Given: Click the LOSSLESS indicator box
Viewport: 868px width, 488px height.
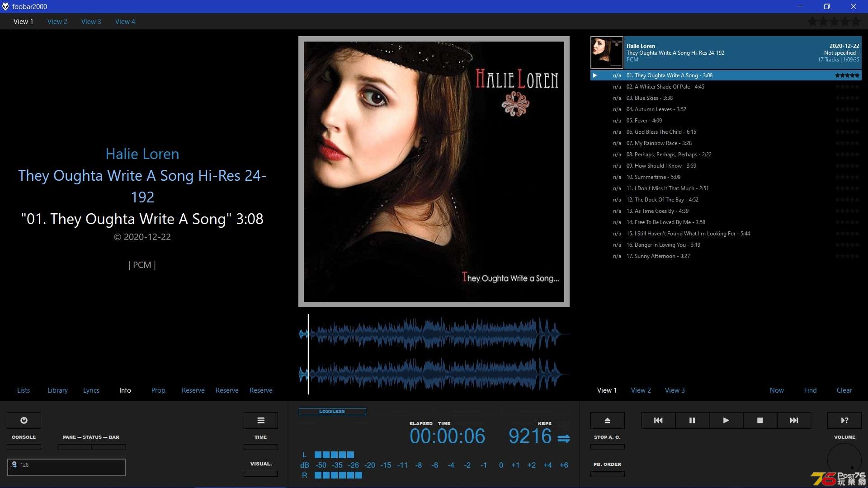Looking at the screenshot, I should click(332, 411).
